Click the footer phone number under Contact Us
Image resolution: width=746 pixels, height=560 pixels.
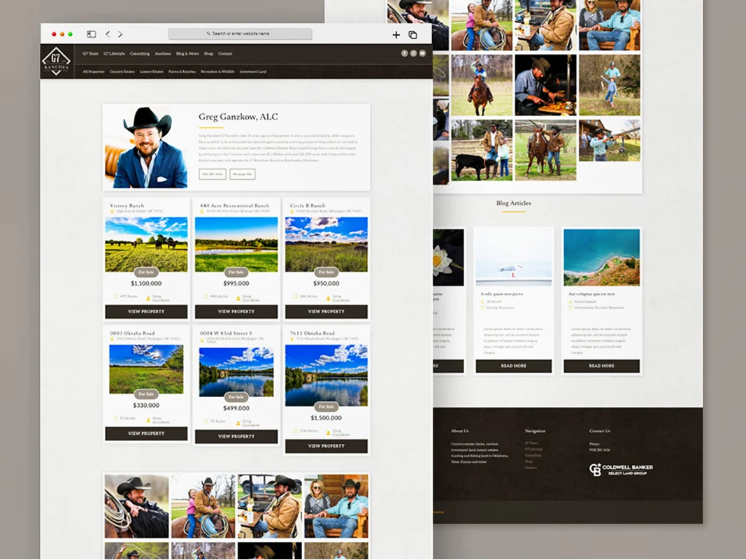599,450
